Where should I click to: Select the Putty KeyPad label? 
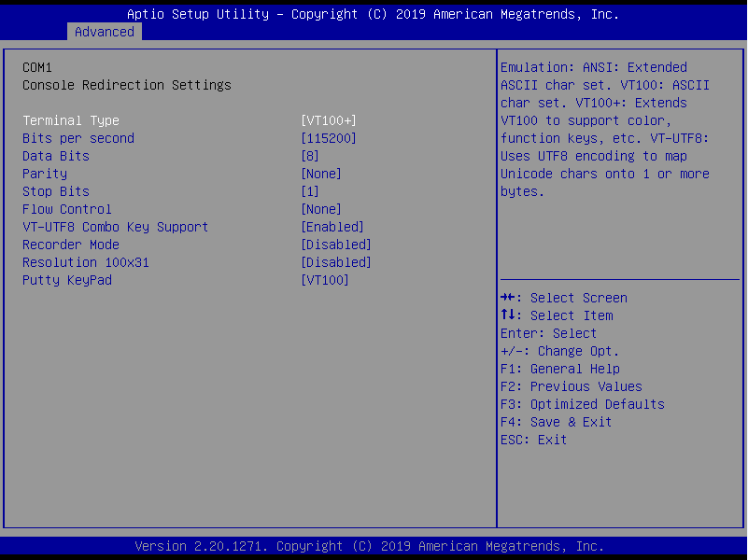(x=67, y=280)
